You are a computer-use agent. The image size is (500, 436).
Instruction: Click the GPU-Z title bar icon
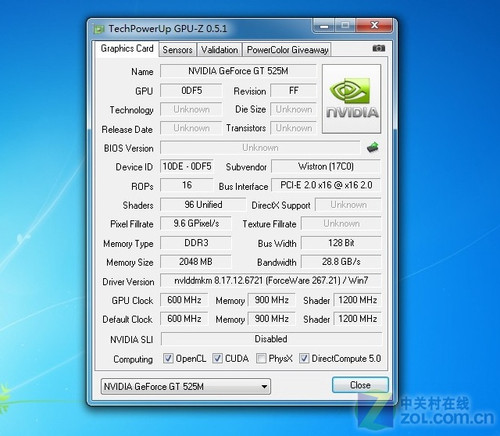[x=99, y=29]
